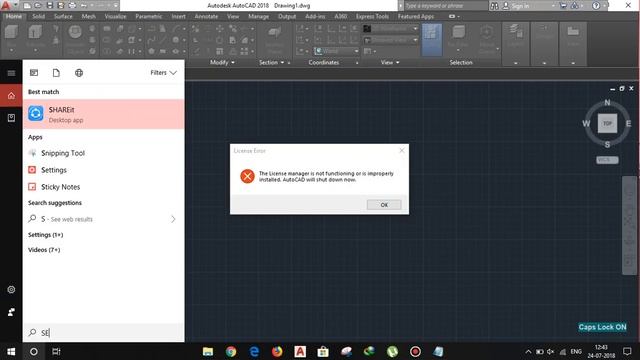
Task: Open the Insert ribbon tab
Action: 178,16
